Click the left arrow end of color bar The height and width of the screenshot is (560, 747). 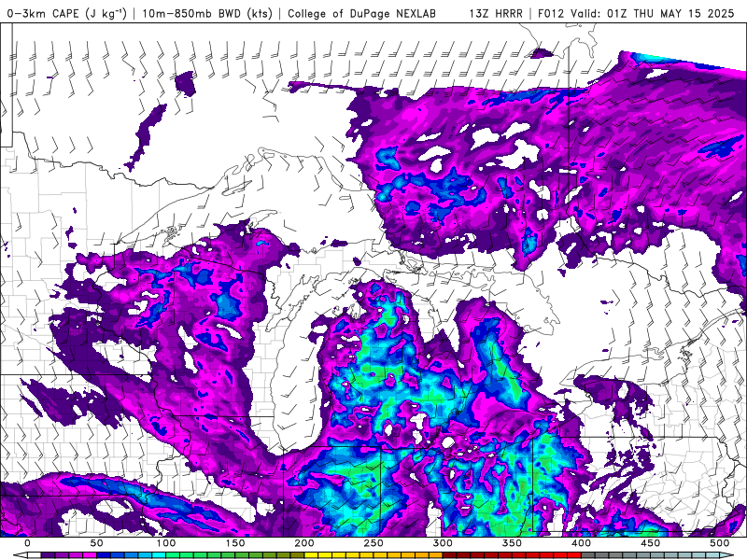[x=20, y=555]
